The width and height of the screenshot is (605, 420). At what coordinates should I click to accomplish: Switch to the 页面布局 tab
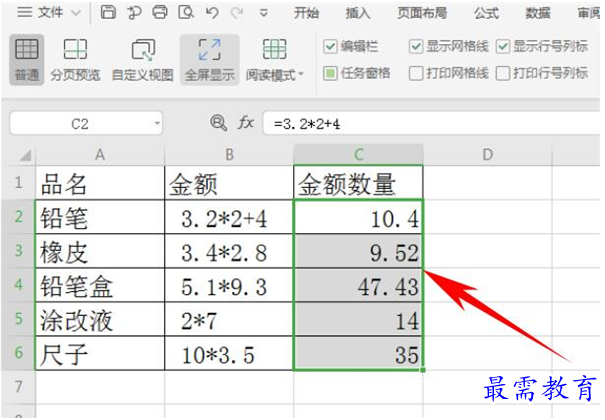pos(422,13)
